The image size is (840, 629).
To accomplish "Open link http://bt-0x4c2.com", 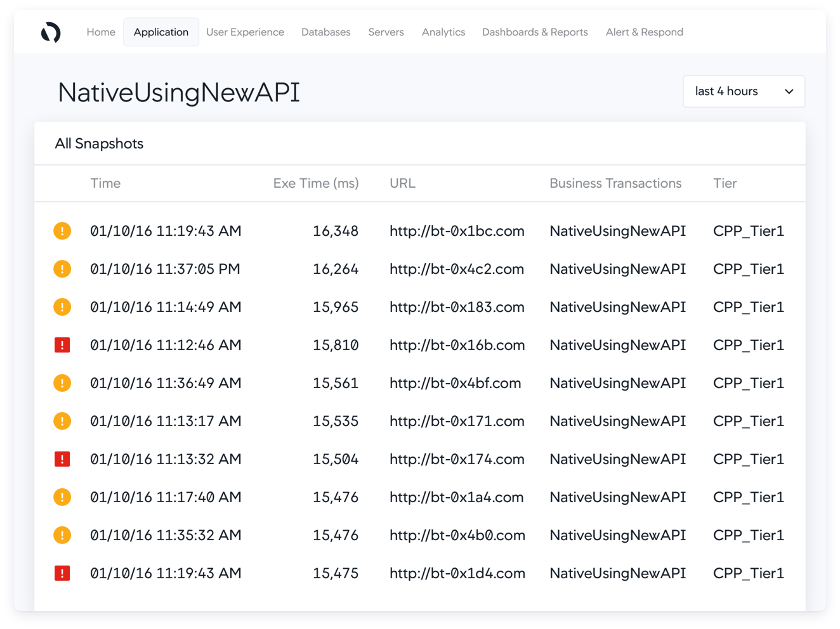I will point(457,269).
